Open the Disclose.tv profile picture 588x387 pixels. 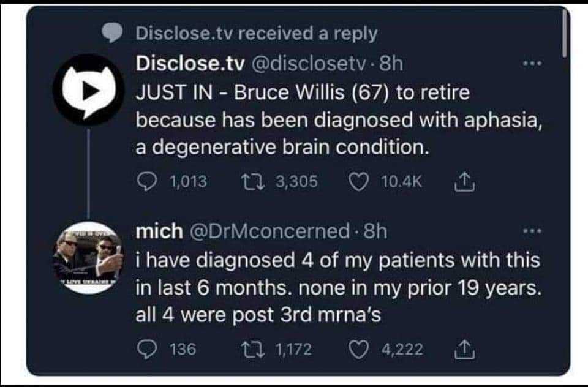point(85,90)
